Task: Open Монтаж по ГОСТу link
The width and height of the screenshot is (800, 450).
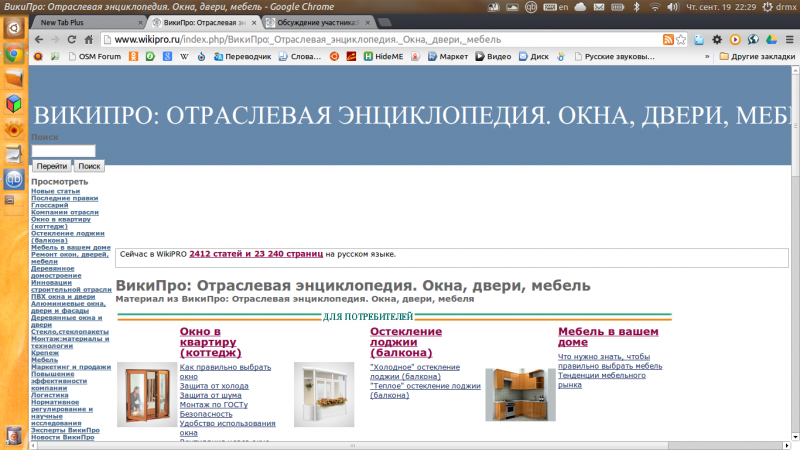Action: point(213,405)
